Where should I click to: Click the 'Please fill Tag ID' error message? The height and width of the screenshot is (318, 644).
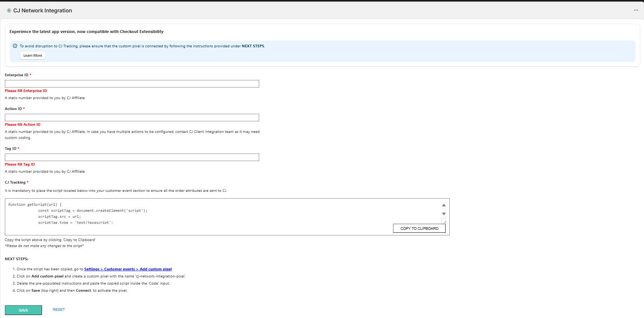(20, 164)
